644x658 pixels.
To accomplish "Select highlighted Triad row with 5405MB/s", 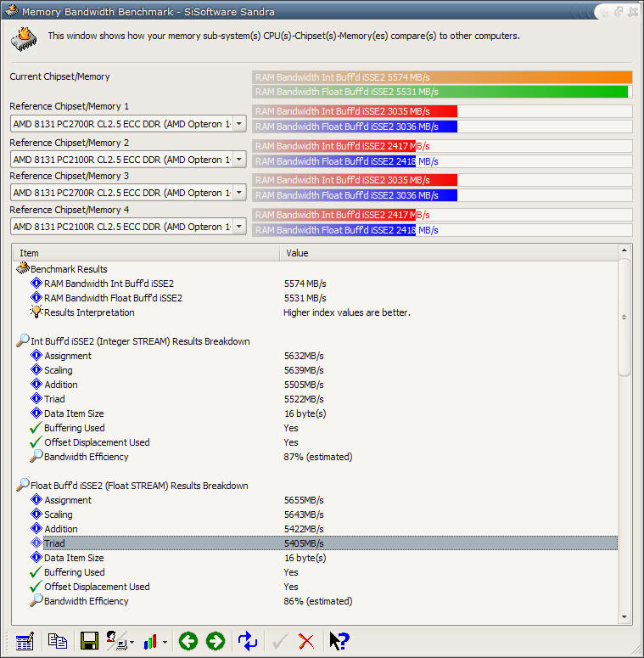I will click(x=330, y=543).
